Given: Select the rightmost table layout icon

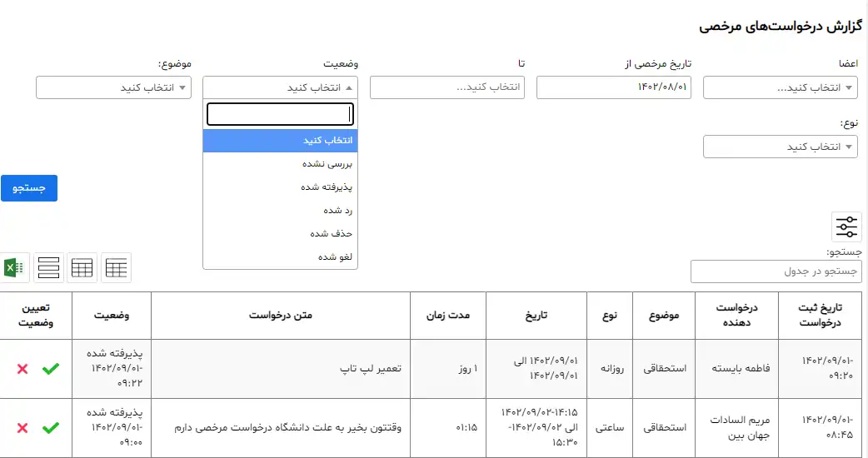Looking at the screenshot, I should [117, 268].
